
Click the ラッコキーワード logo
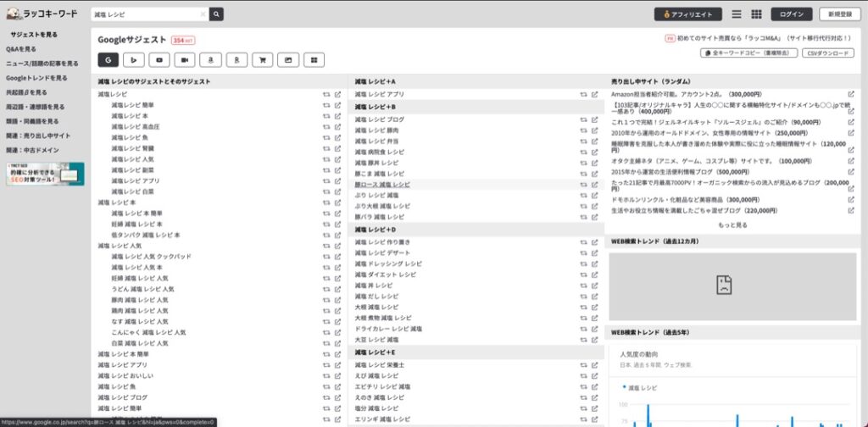point(42,14)
